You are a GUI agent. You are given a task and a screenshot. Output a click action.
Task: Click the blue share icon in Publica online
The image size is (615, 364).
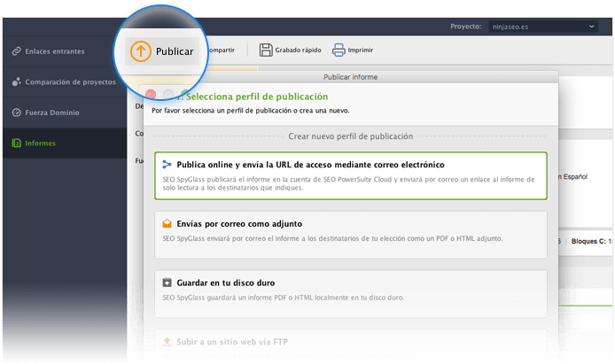click(167, 165)
